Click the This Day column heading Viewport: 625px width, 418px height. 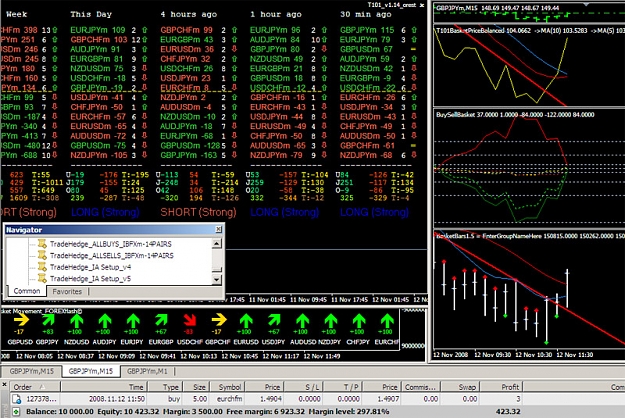click(x=91, y=14)
